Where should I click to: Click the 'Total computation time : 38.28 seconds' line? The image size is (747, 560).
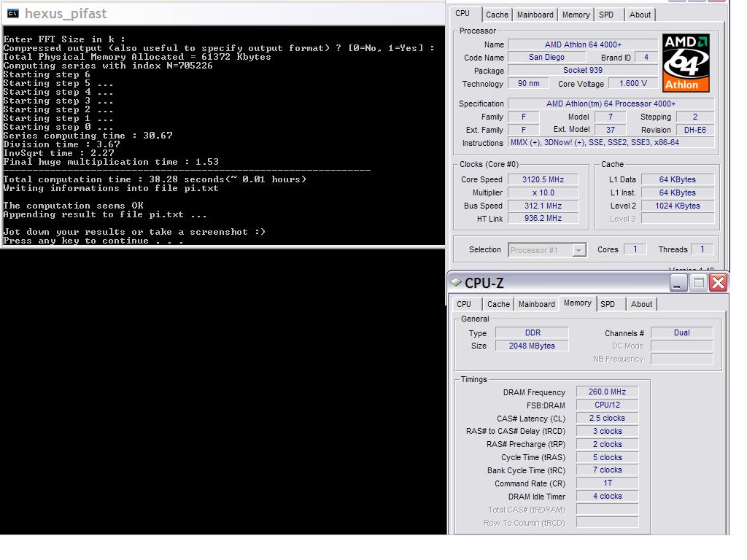click(x=155, y=179)
